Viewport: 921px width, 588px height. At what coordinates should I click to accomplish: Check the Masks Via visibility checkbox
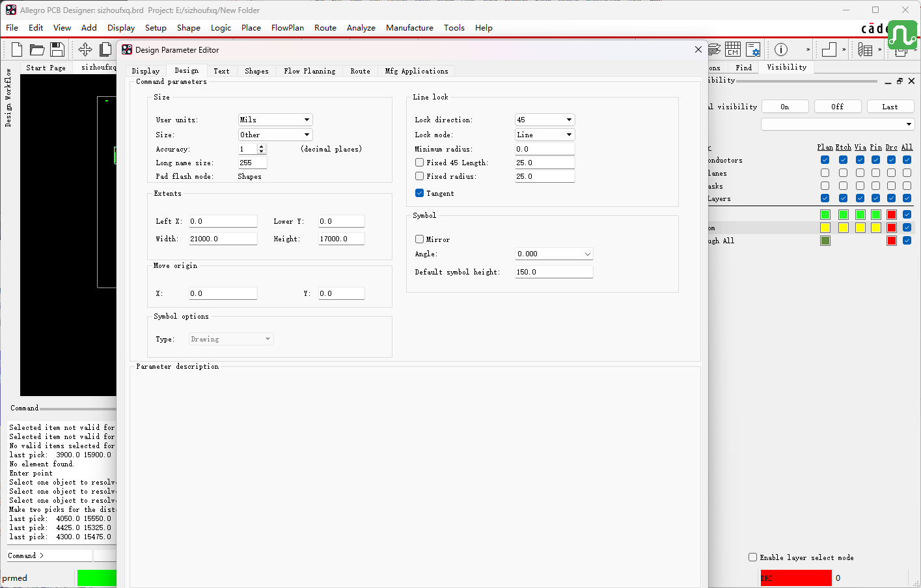pos(860,186)
